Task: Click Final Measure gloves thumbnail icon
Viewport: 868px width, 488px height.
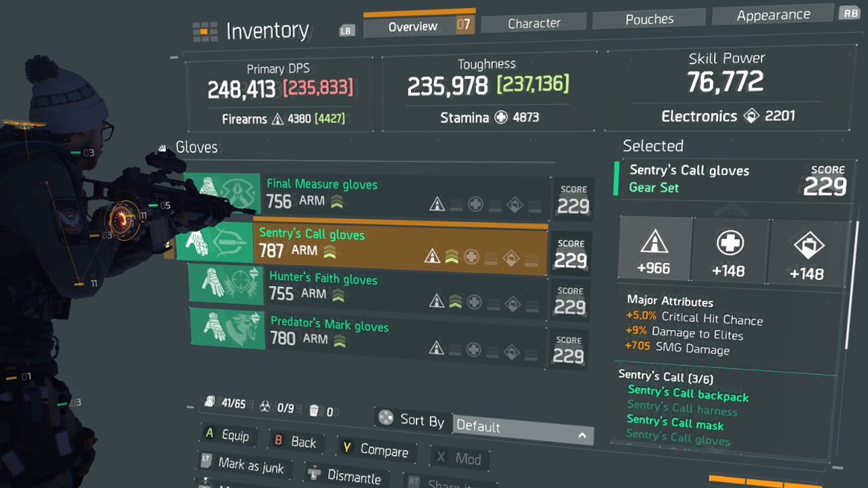Action: (x=222, y=193)
